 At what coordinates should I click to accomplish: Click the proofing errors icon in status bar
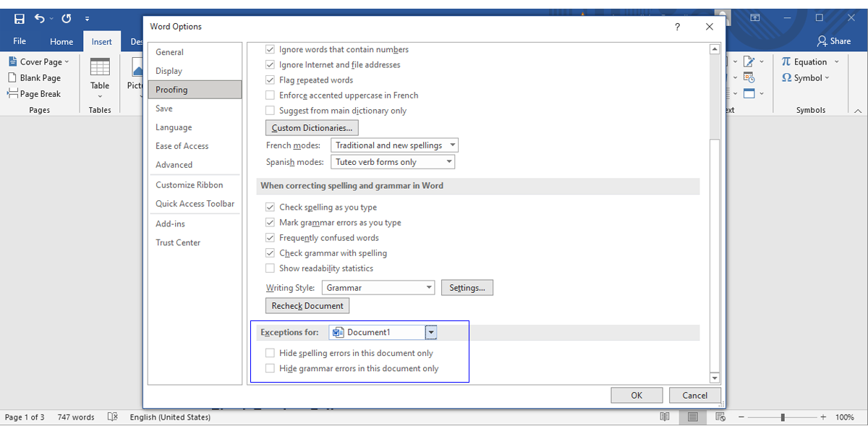pos(113,417)
